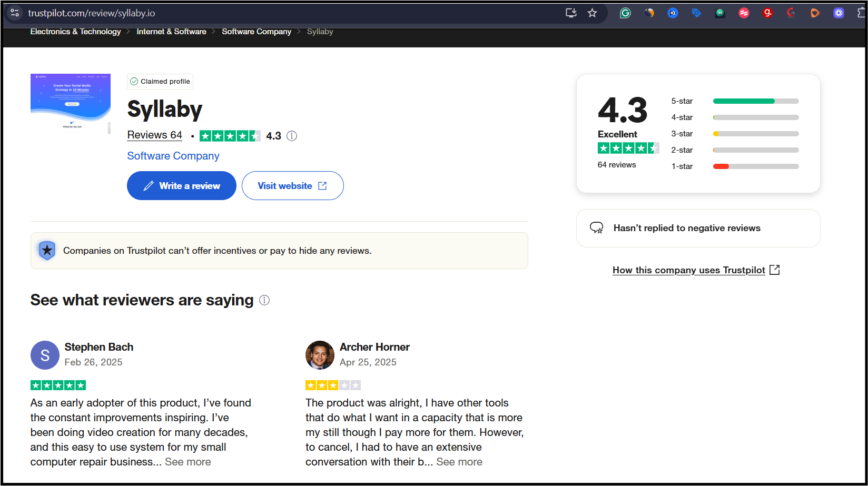
Task: Click the Feb 26, 2025 review date
Action: coord(93,362)
